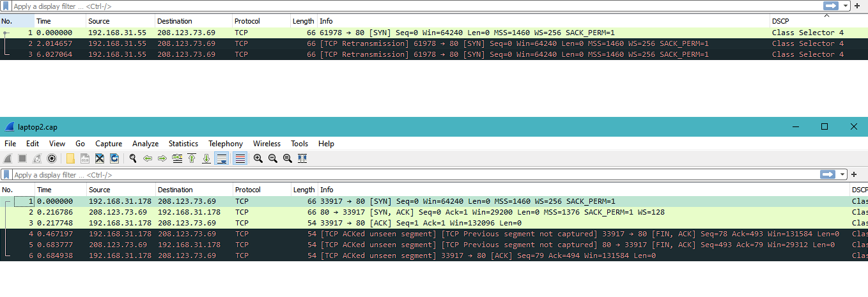Apply display filter arrow in upper window
868x297 pixels.
(831, 6)
